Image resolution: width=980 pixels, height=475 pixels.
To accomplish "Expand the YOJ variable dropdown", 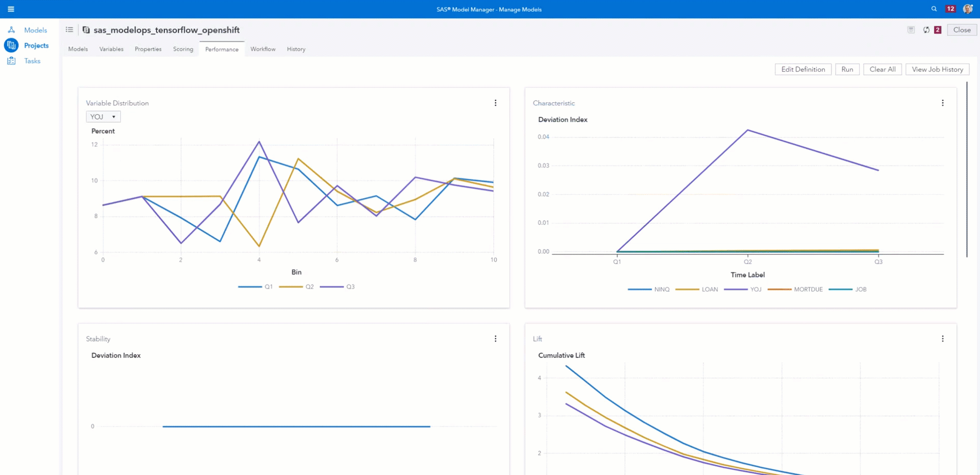I will 103,117.
